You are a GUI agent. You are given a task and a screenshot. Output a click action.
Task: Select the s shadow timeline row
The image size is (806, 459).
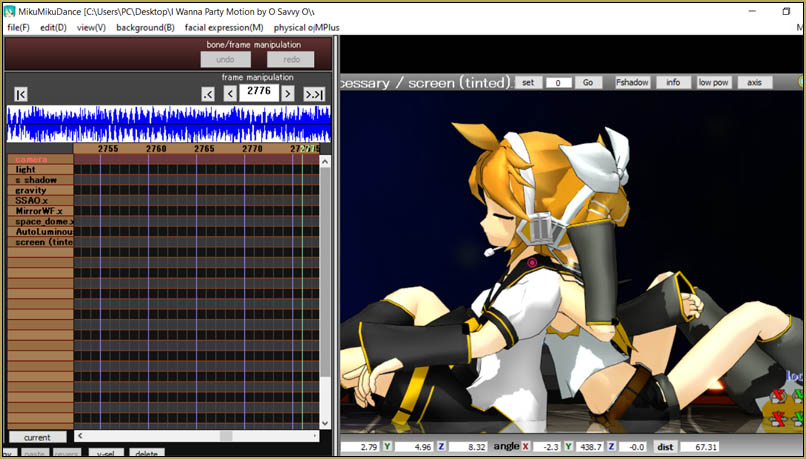pos(41,180)
